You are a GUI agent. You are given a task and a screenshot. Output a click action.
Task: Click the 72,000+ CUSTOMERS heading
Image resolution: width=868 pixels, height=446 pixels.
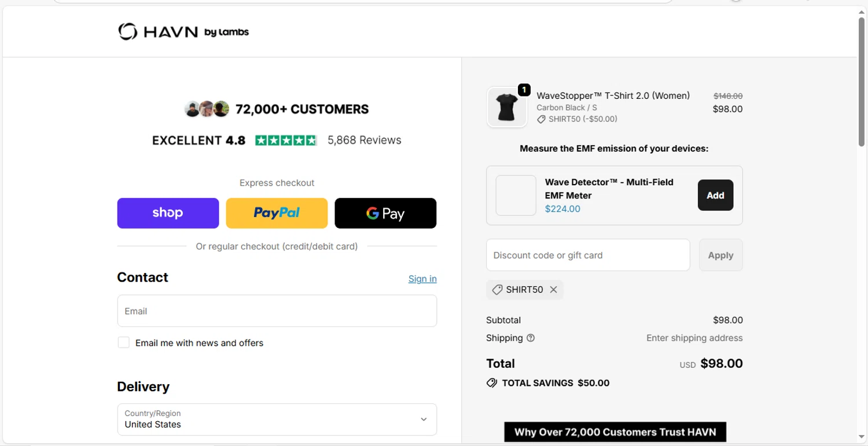click(302, 109)
